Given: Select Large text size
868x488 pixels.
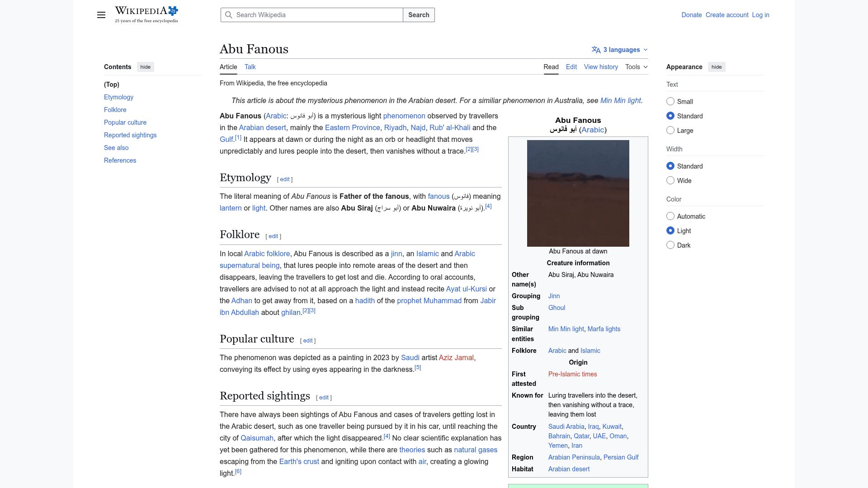Looking at the screenshot, I should pos(670,131).
